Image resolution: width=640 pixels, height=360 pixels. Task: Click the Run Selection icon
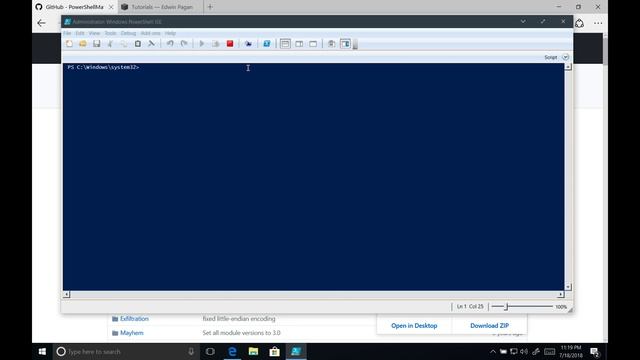tap(216, 44)
